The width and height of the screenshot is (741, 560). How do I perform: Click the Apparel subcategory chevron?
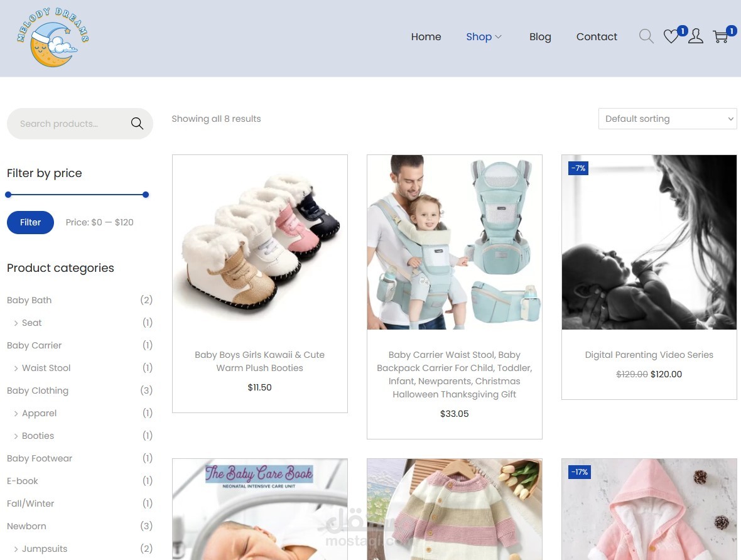pos(16,414)
